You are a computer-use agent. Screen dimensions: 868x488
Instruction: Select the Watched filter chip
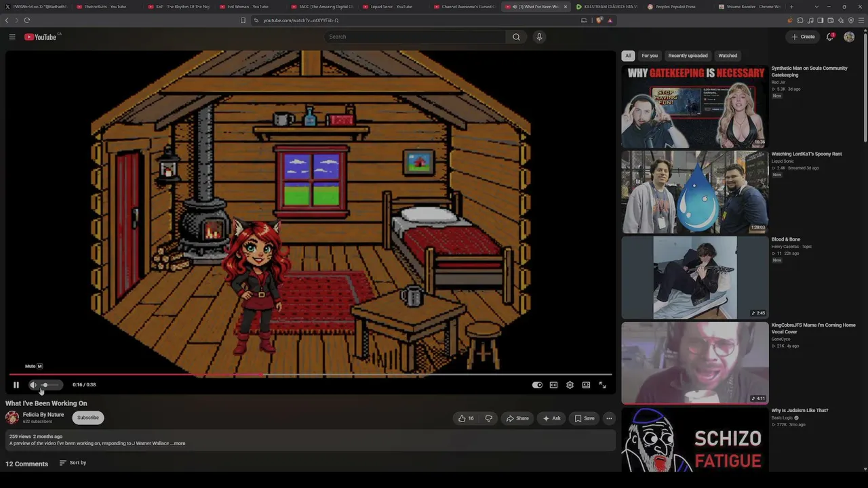728,56
